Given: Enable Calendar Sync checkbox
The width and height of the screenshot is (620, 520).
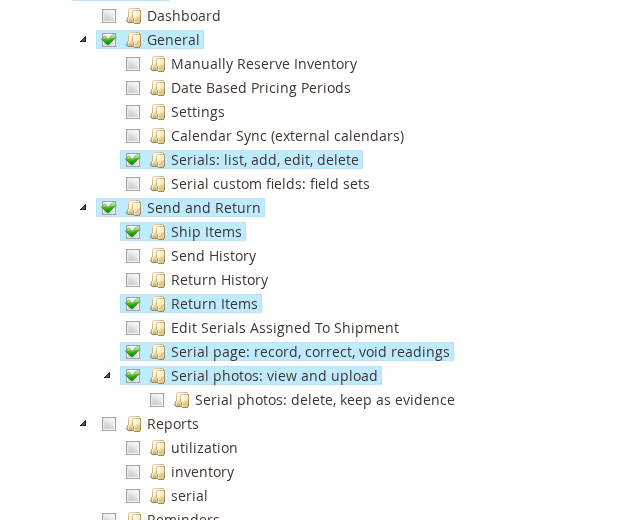Looking at the screenshot, I should pos(133,136).
